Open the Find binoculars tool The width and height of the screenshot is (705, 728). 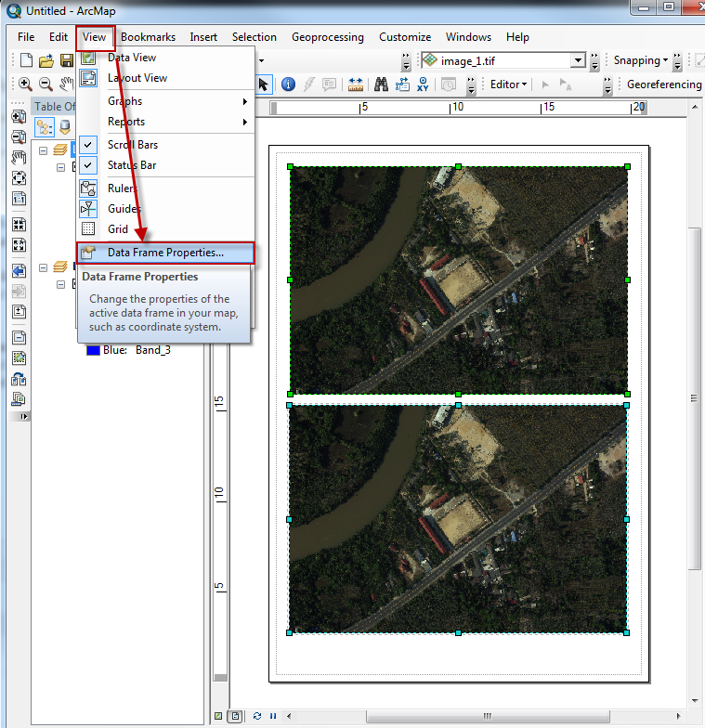pos(381,84)
